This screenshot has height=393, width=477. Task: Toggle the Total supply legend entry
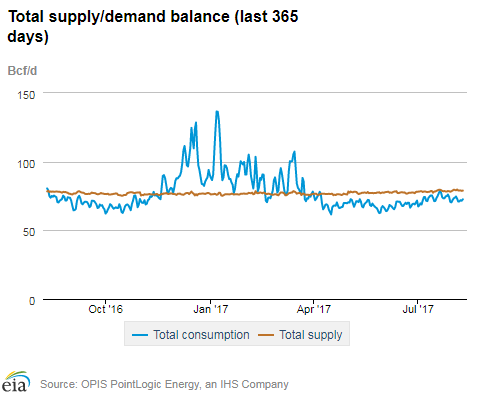[x=300, y=334]
